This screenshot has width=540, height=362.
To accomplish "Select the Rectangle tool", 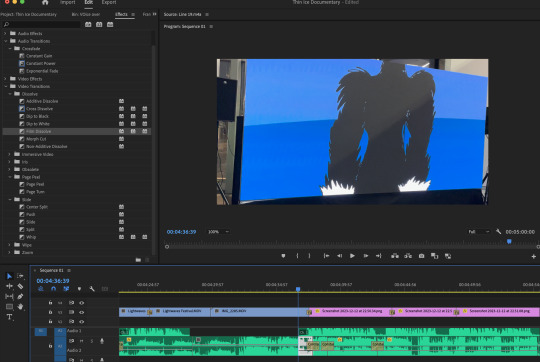I will pos(9,307).
